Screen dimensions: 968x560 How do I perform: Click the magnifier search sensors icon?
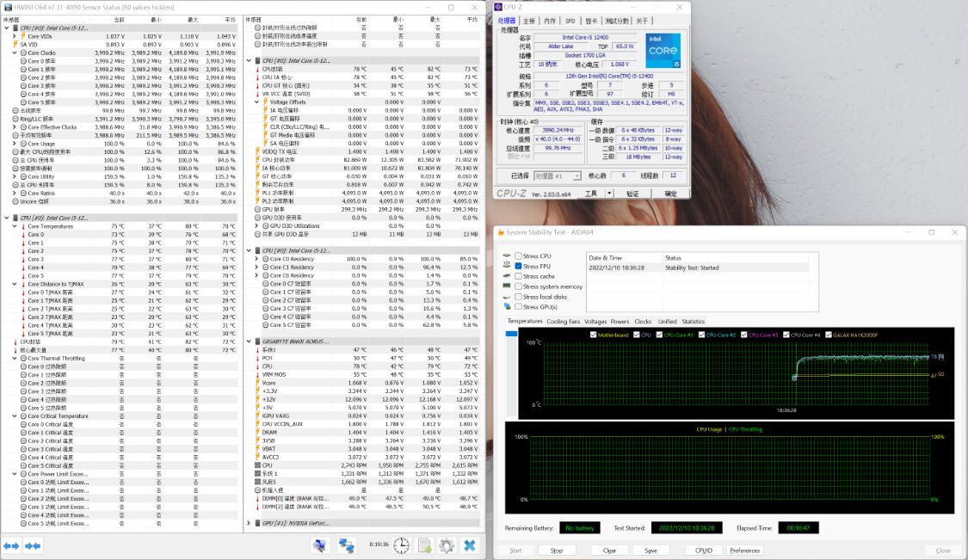320,545
